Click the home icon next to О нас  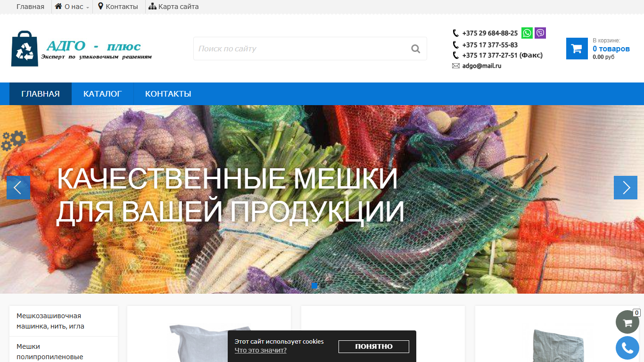[58, 6]
